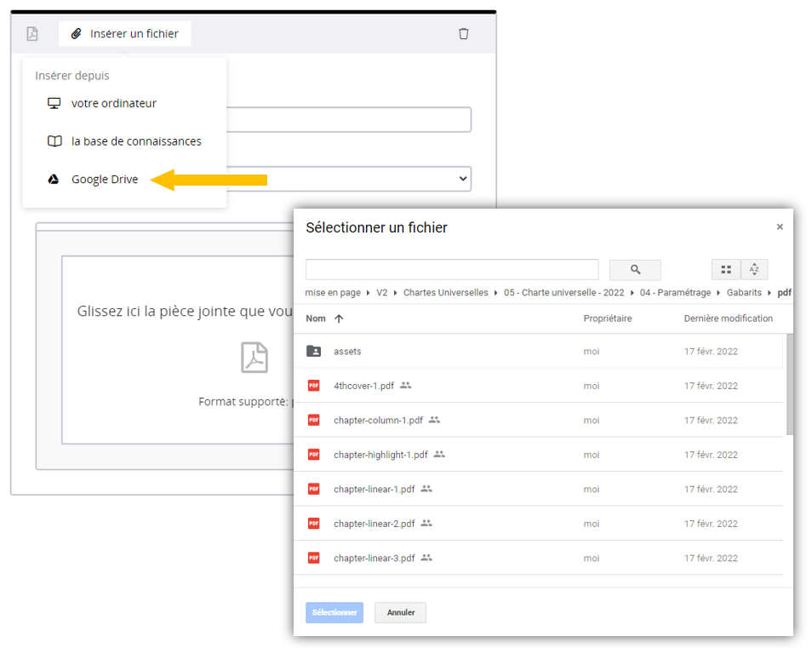Select chapter-linear-2.pdf file

point(374,524)
